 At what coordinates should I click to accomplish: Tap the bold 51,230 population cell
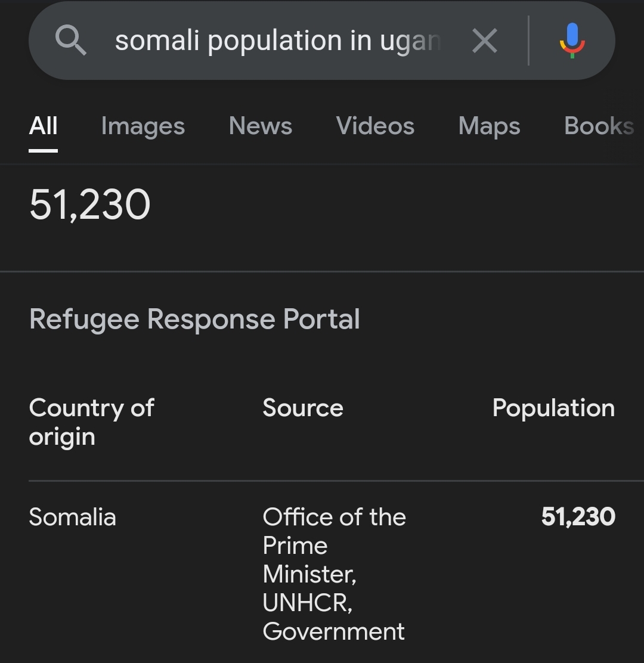coord(578,517)
